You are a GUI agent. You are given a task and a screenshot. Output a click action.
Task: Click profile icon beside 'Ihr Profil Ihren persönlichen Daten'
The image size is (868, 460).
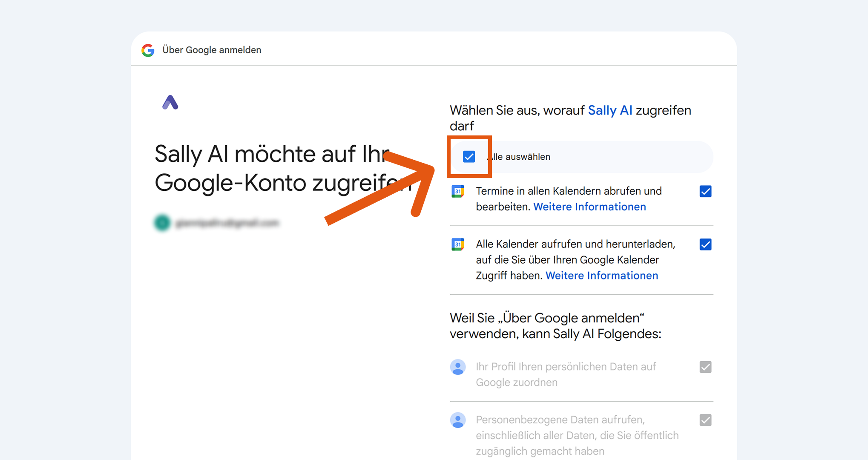pos(458,367)
